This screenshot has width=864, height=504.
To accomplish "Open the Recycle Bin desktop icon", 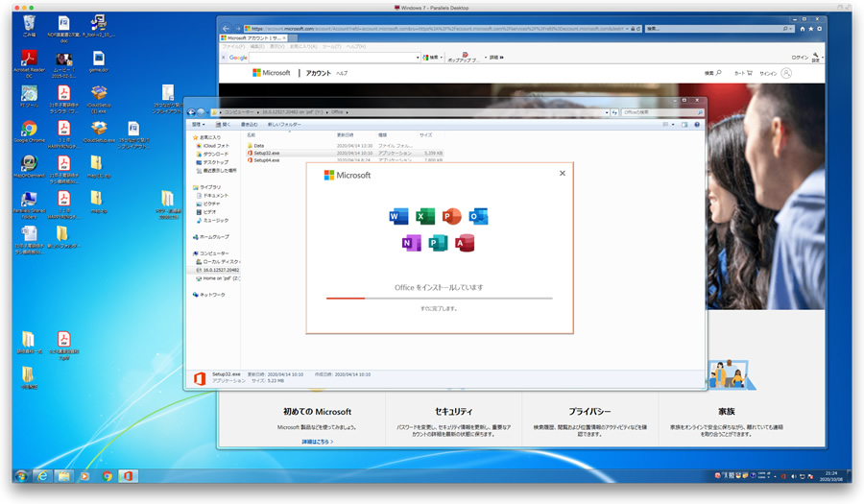I will pos(29,26).
